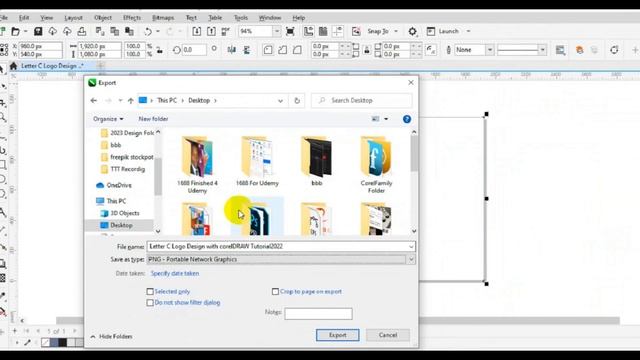
Task: Click the refresh button in address bar
Action: 297,100
